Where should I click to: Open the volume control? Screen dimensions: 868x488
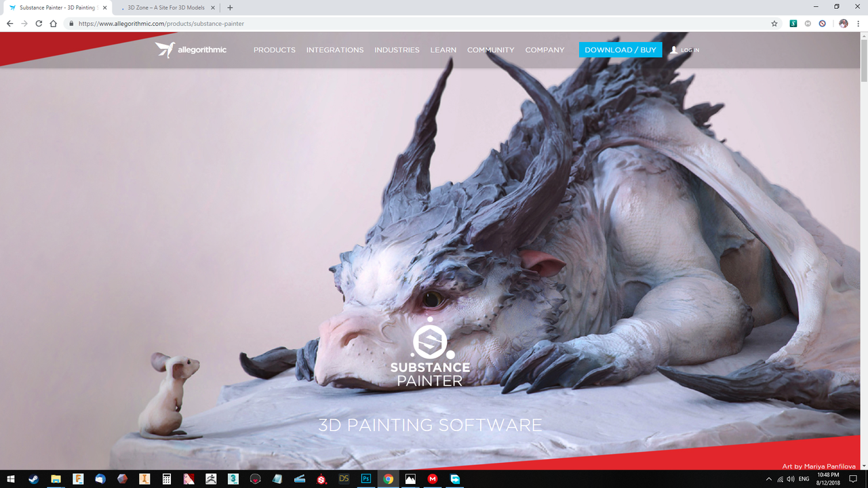coord(791,479)
